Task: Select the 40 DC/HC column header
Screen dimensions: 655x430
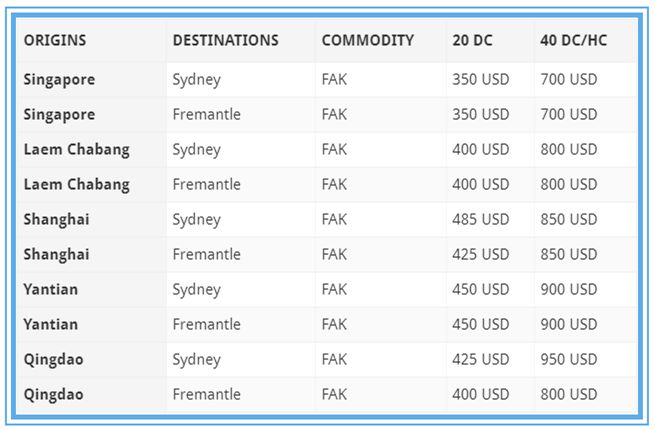Action: tap(573, 41)
